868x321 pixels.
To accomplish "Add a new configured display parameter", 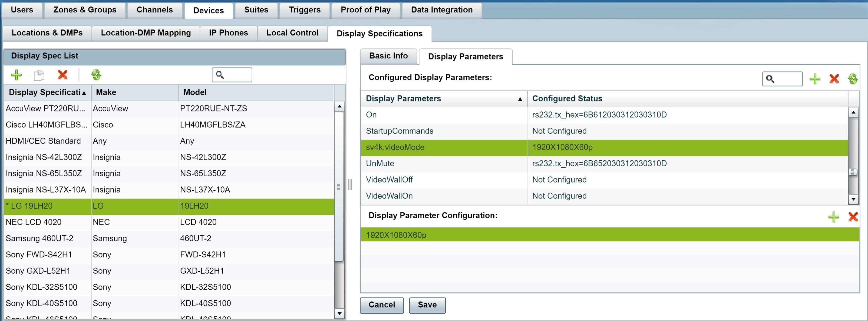I will 815,79.
